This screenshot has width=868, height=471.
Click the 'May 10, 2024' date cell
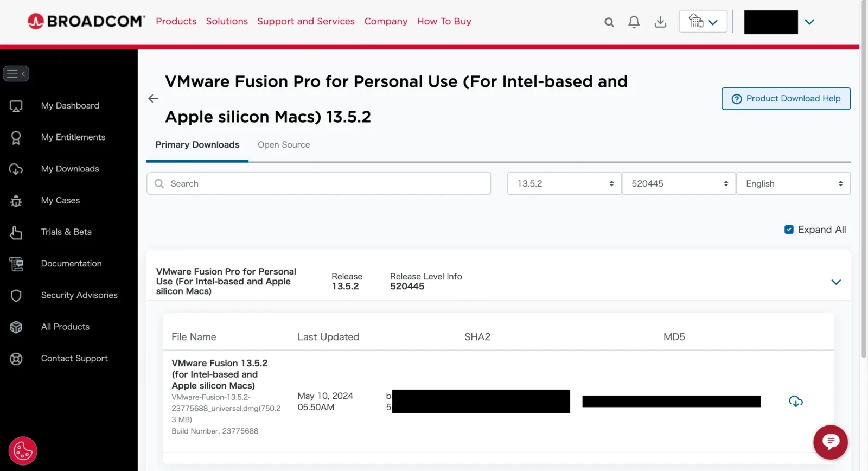(x=325, y=402)
